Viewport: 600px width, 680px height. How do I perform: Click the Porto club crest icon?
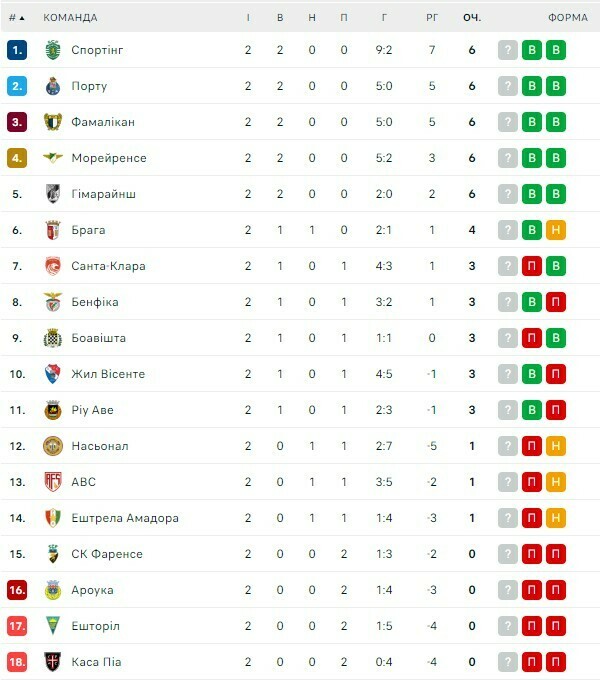pos(53,86)
